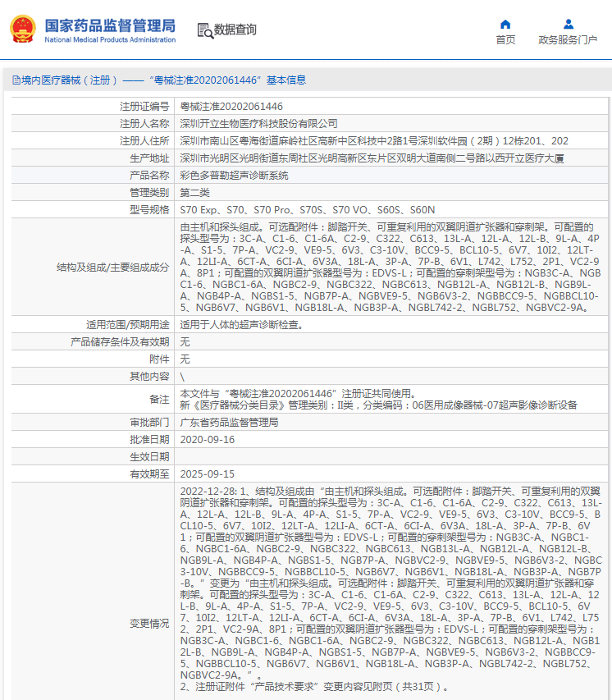Open the 政务服务门户 link
Screen dimensions: 612x700
568,32
